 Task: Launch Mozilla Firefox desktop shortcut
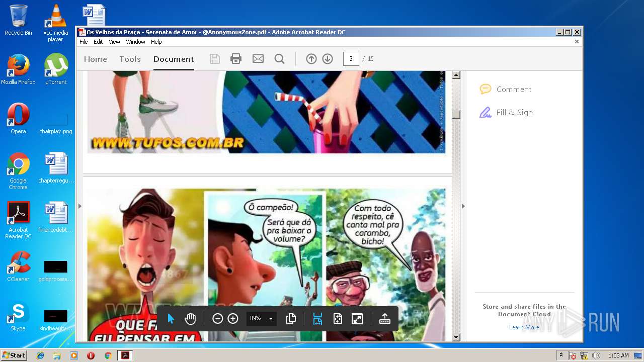pos(18,69)
